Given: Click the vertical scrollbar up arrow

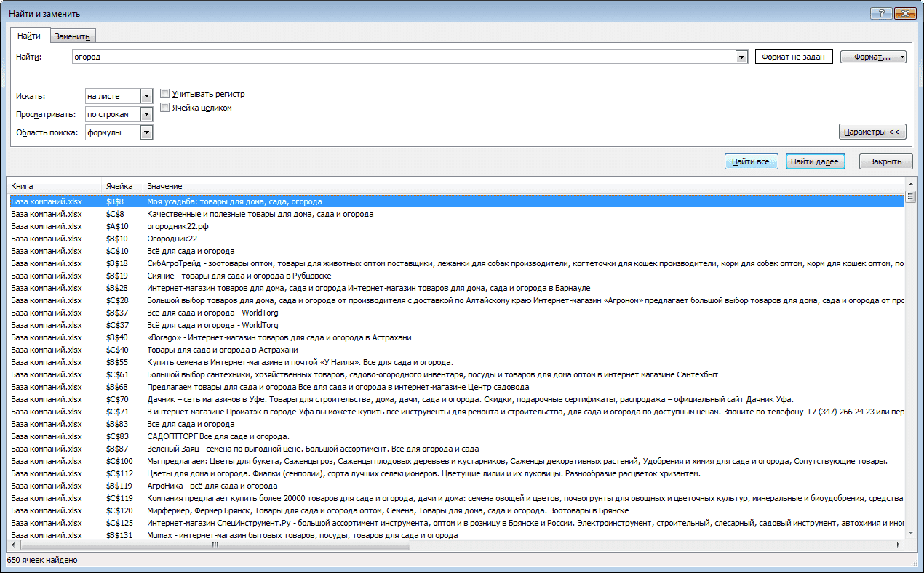Looking at the screenshot, I should tap(910, 185).
